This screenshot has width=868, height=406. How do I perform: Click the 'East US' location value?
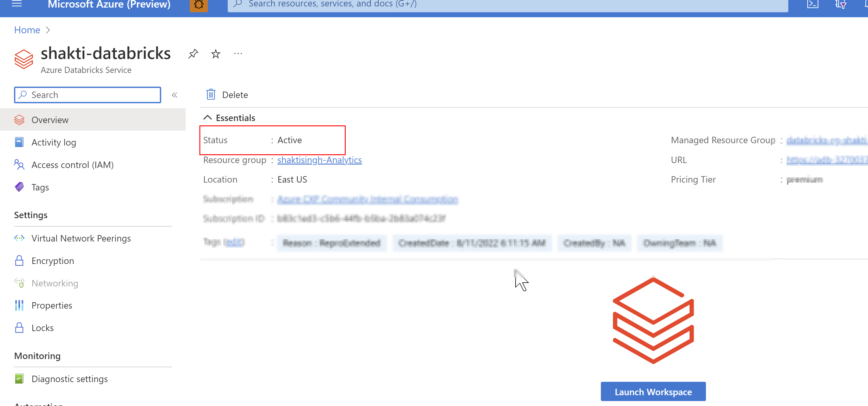pyautogui.click(x=292, y=179)
